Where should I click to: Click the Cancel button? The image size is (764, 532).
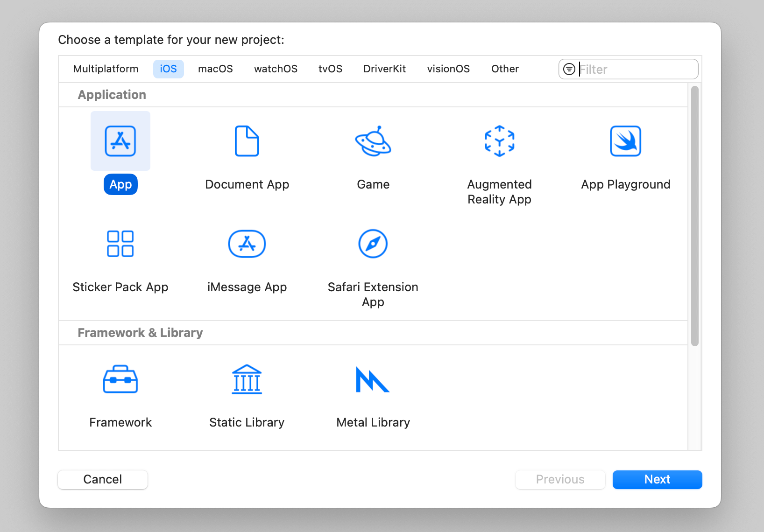pyautogui.click(x=103, y=480)
